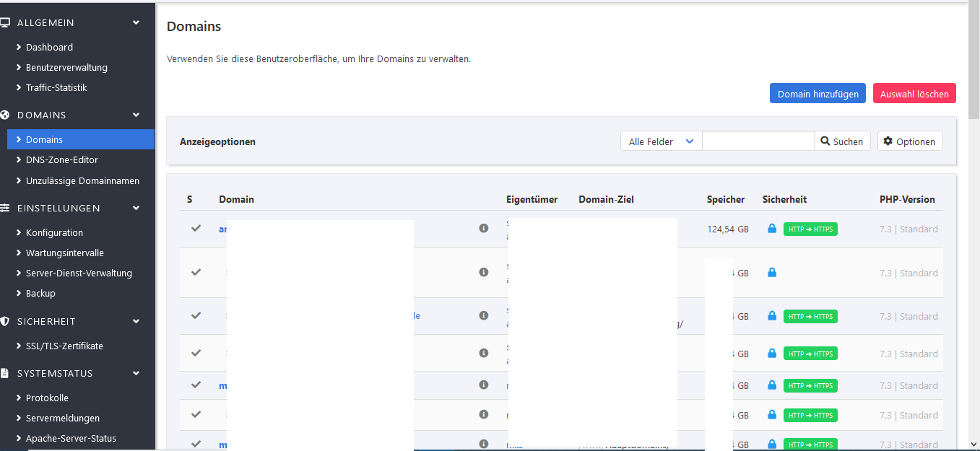
Task: Click the document icon beside SYSTEMSTATUS
Action: point(5,373)
